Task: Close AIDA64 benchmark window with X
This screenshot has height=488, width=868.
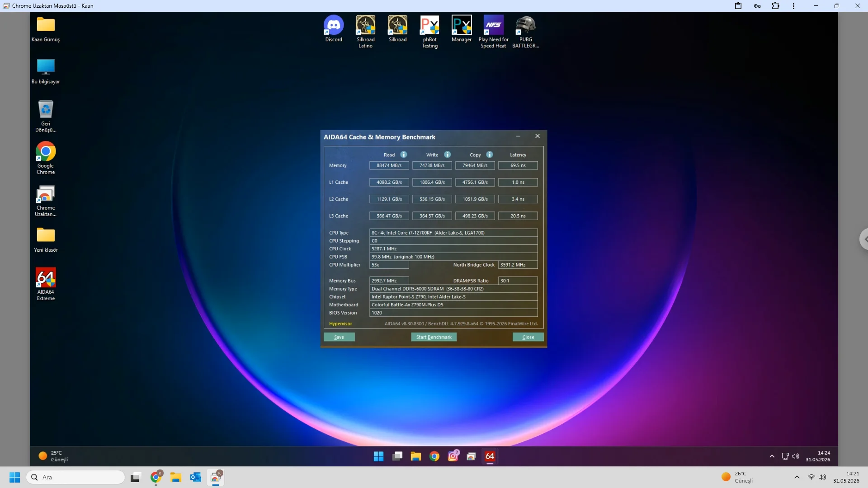Action: pos(538,136)
